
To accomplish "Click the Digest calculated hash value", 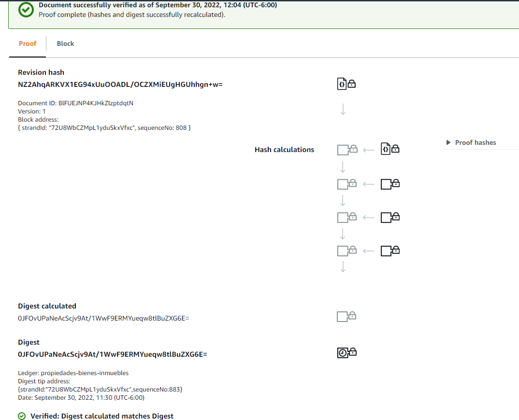I will click(x=103, y=319).
